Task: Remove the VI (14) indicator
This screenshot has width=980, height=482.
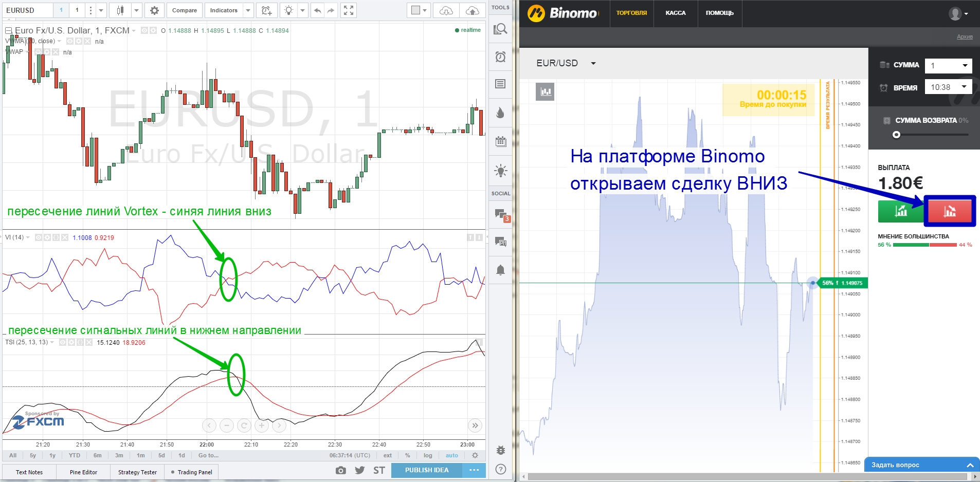Action: click(x=65, y=237)
